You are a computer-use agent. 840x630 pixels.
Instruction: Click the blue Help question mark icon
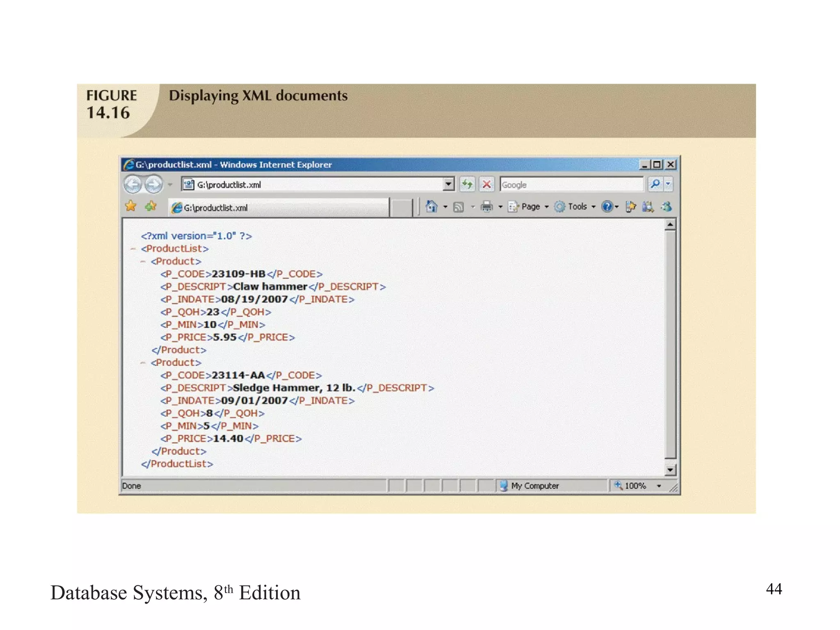pyautogui.click(x=607, y=207)
